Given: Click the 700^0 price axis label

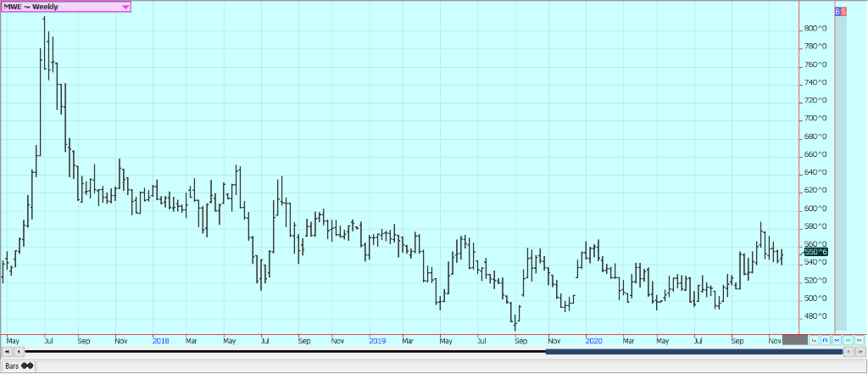Looking at the screenshot, I should point(815,119).
